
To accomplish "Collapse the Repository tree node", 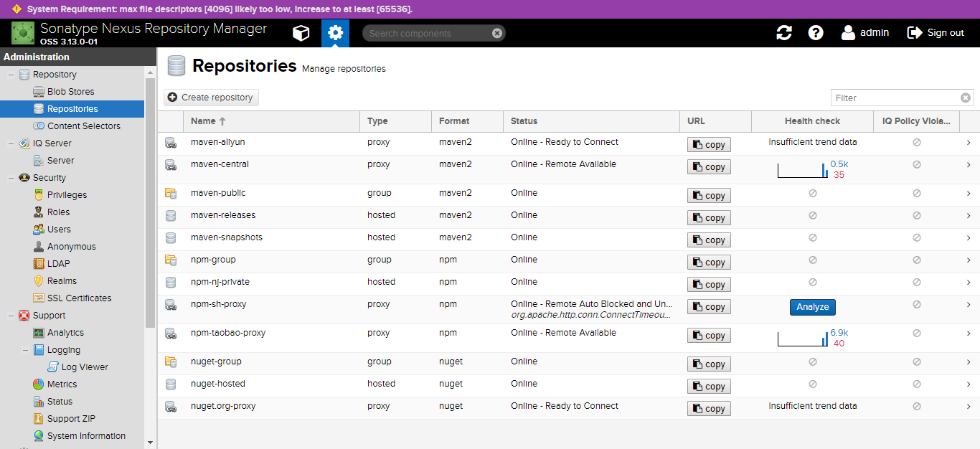I will point(11,75).
